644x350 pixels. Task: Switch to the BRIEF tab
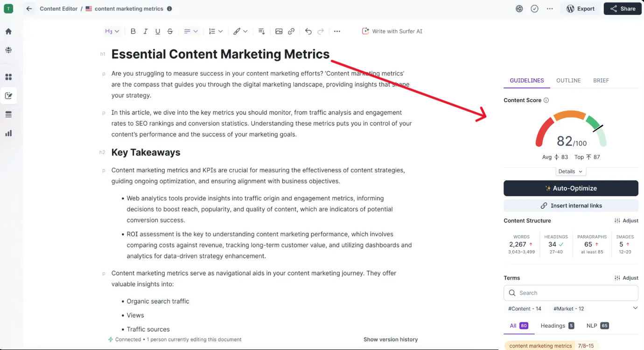pos(601,81)
